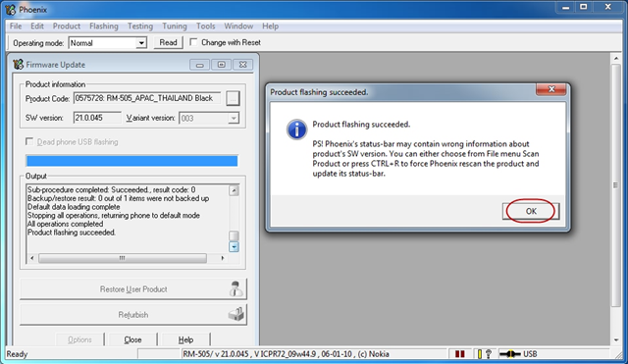The width and height of the screenshot is (628, 364).
Task: Open the Tools menu
Action: 205,26
